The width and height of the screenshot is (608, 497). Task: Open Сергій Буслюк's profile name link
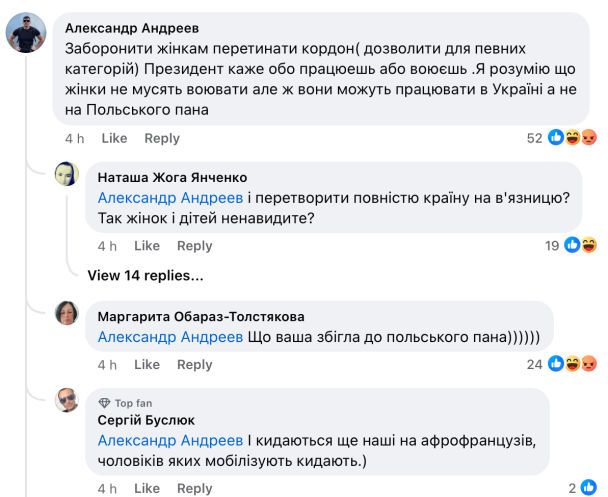[146, 420]
